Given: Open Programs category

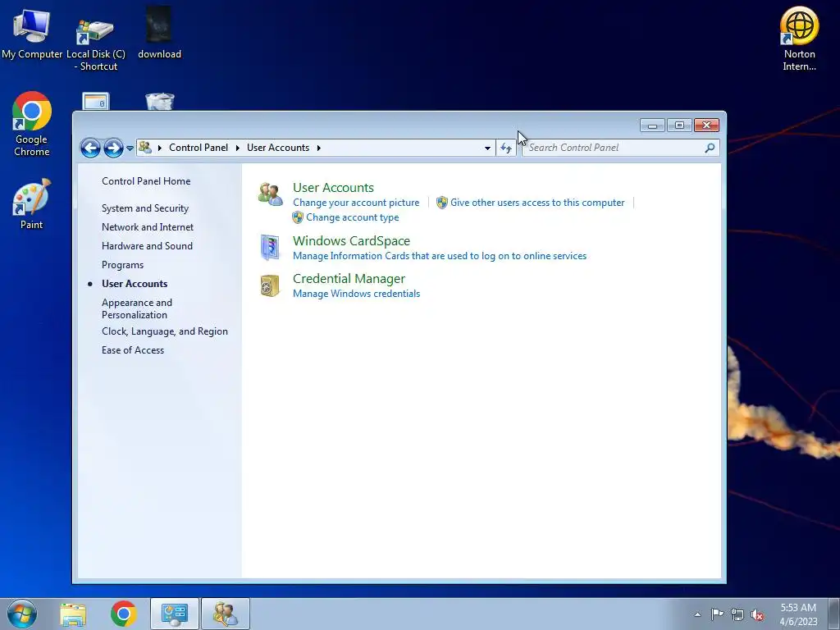Looking at the screenshot, I should tap(123, 265).
